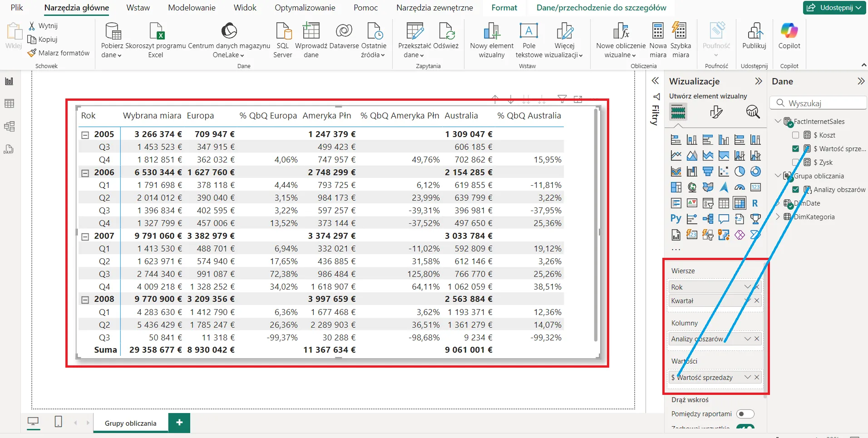Open dropdown arrow for Rok field
The width and height of the screenshot is (868, 438).
coord(747,287)
